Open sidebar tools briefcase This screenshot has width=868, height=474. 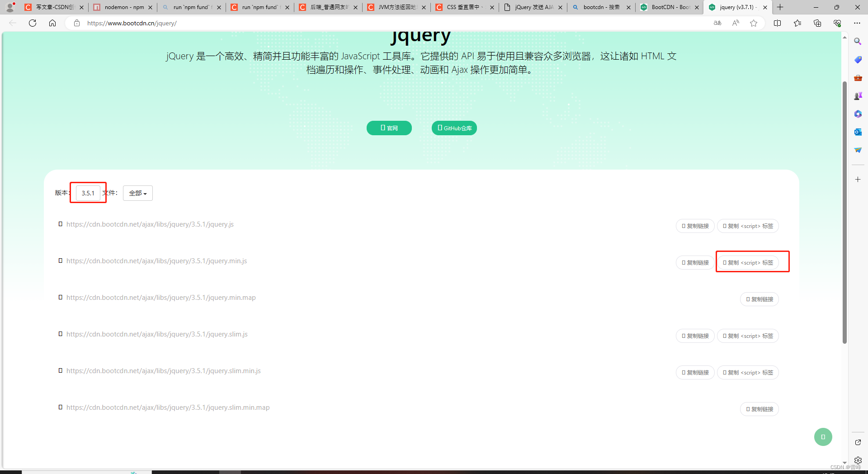(x=858, y=78)
